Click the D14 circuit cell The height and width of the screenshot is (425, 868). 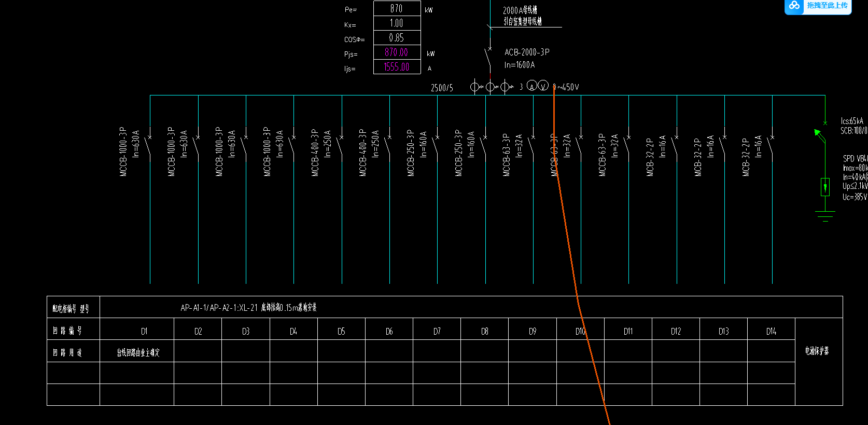click(x=771, y=328)
